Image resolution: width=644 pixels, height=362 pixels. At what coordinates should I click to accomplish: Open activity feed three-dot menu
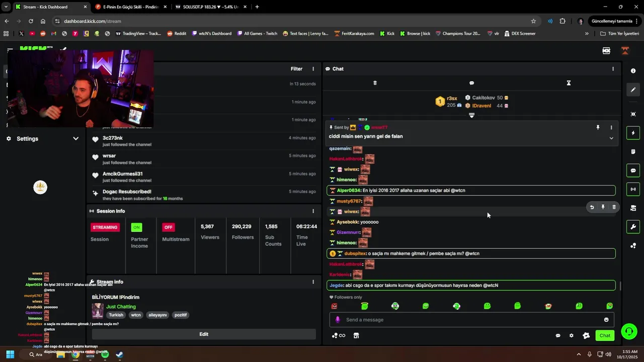(313, 69)
